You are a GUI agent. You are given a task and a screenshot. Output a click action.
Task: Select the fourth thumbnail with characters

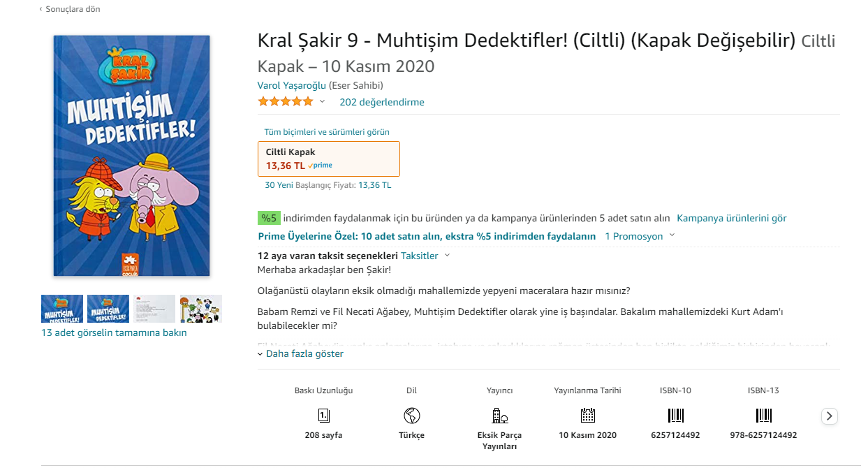tap(200, 309)
